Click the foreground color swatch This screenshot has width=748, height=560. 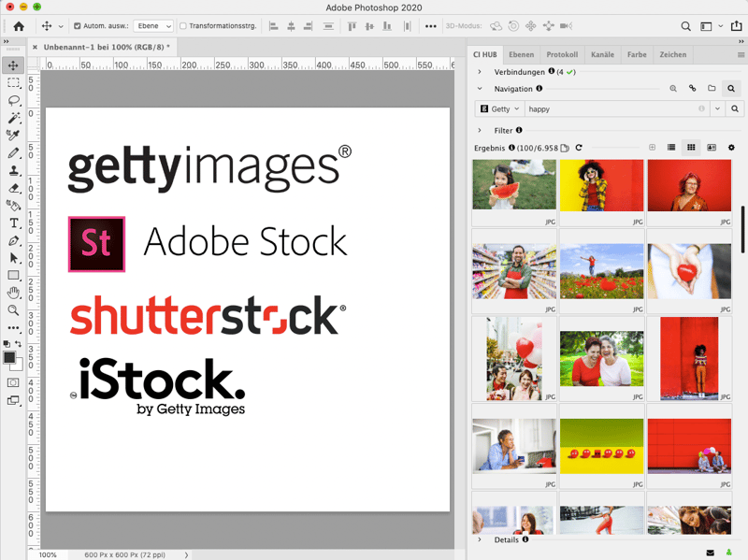[x=8, y=357]
